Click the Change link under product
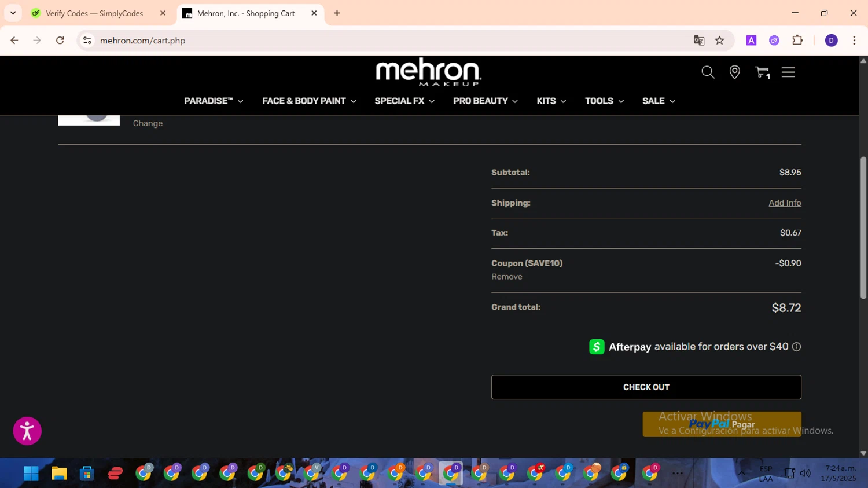Image resolution: width=868 pixels, height=488 pixels. (x=148, y=123)
